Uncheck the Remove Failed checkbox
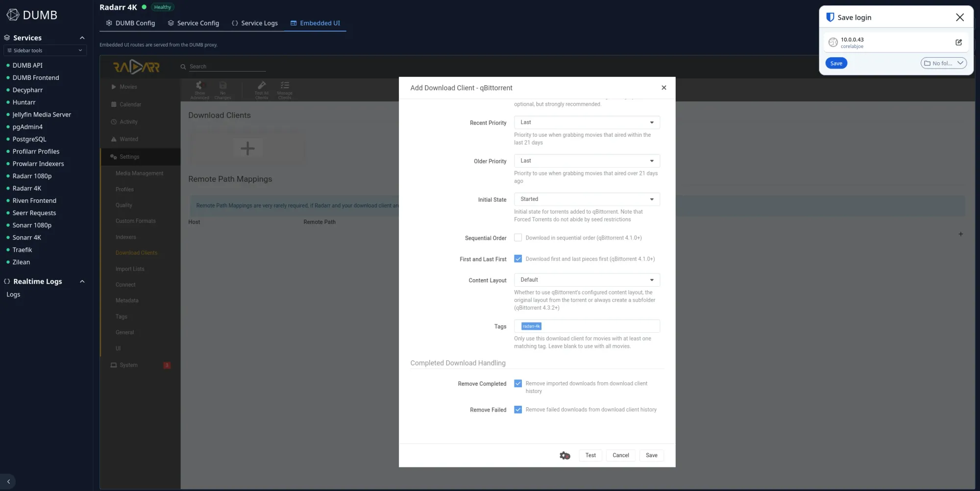980x491 pixels. (x=518, y=410)
